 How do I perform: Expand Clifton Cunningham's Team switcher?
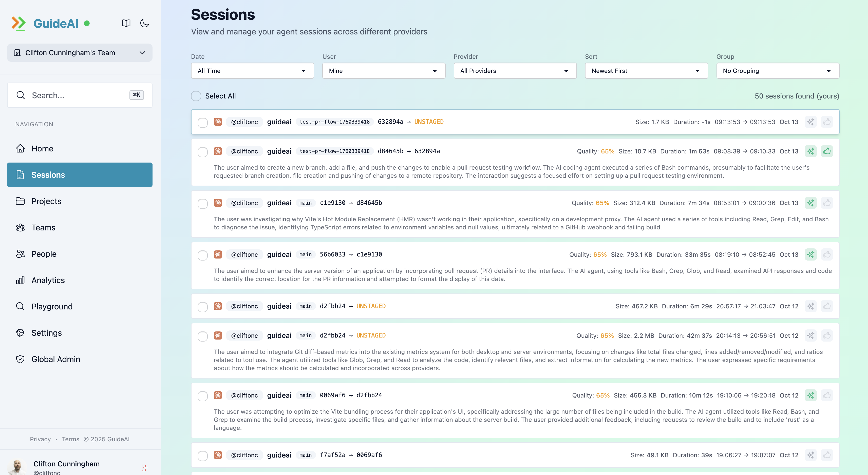coord(80,53)
